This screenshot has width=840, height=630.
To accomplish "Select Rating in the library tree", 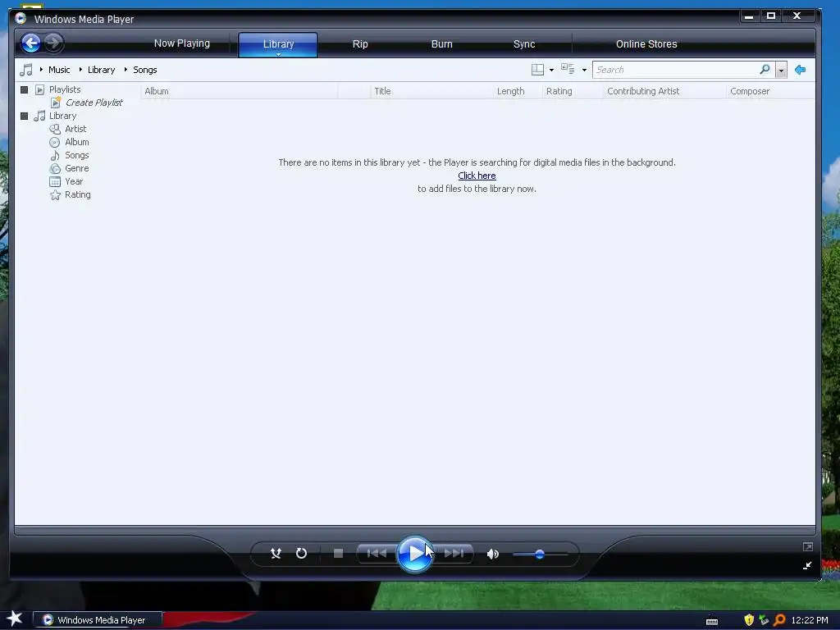I will coord(78,194).
